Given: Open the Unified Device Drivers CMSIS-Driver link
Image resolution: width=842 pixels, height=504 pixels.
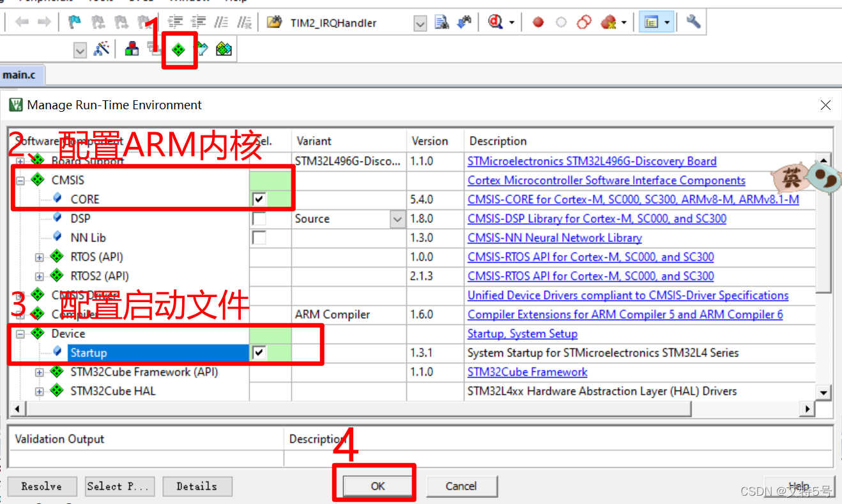Looking at the screenshot, I should coord(628,295).
